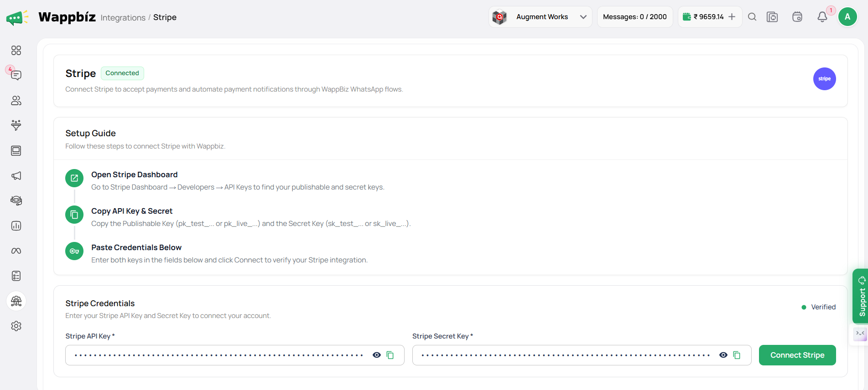The height and width of the screenshot is (390, 868).
Task: Click the Wappbiz megaphone logo
Action: [17, 18]
